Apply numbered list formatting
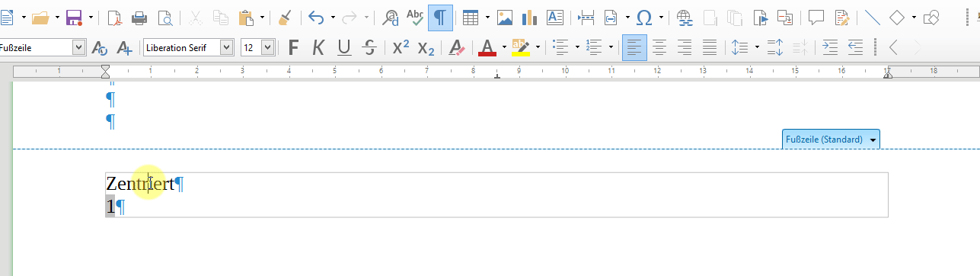This screenshot has height=276, width=980. point(594,48)
